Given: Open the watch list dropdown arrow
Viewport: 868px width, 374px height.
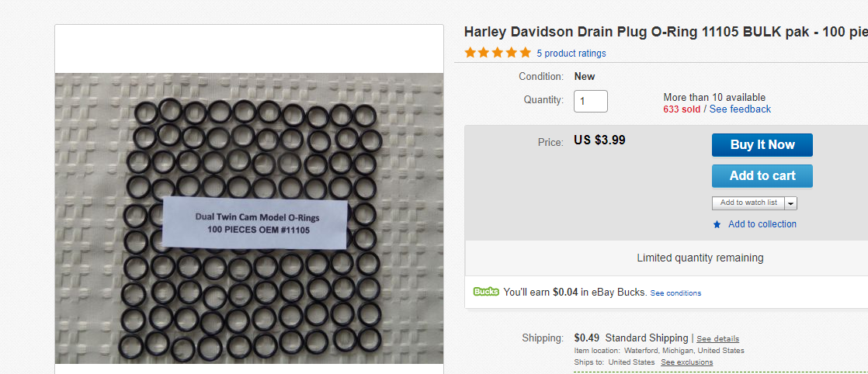Looking at the screenshot, I should point(790,203).
